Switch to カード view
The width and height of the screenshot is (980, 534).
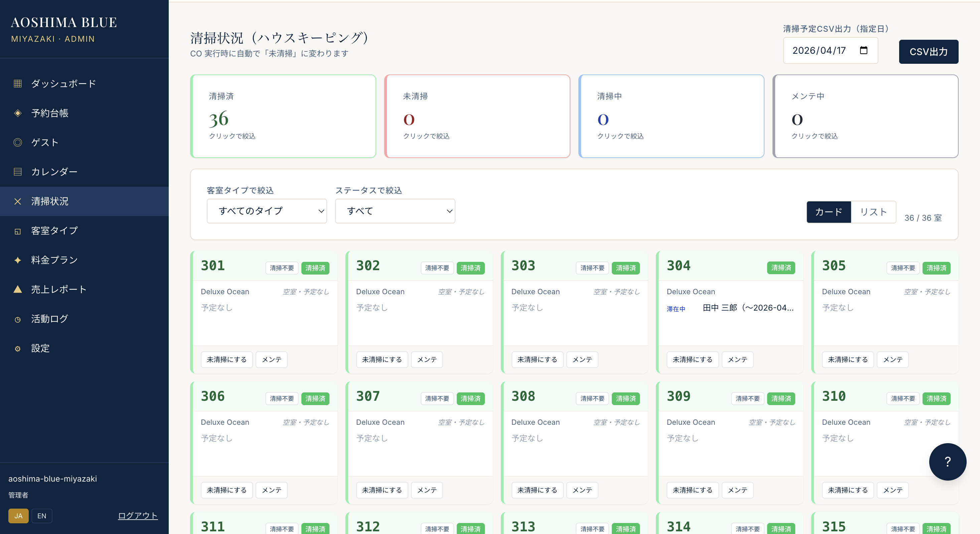click(829, 212)
